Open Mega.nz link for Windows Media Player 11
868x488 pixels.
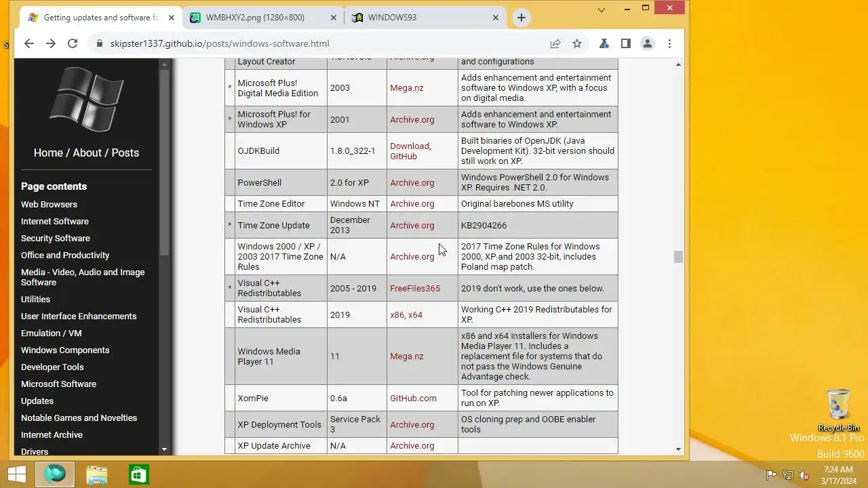coord(406,356)
